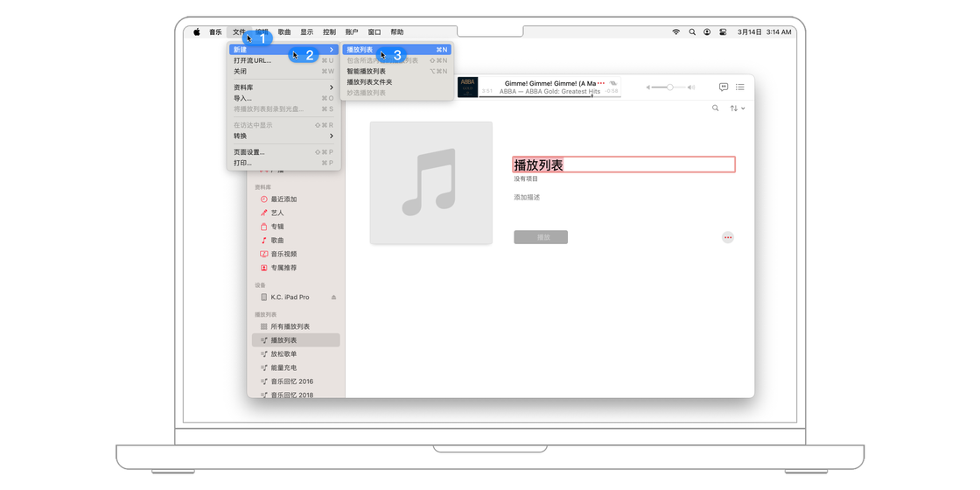980x490 pixels.
Task: Open the 歌曲 menu in the menu bar
Action: tap(284, 31)
